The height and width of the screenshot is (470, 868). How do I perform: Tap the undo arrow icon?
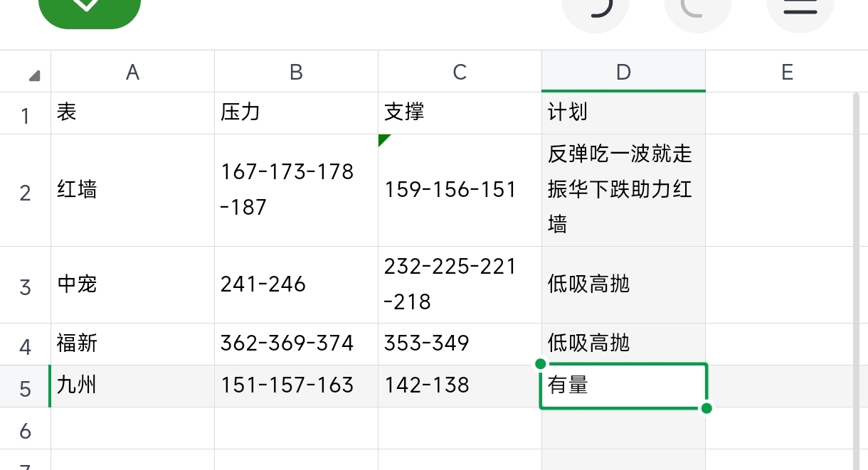click(x=596, y=10)
